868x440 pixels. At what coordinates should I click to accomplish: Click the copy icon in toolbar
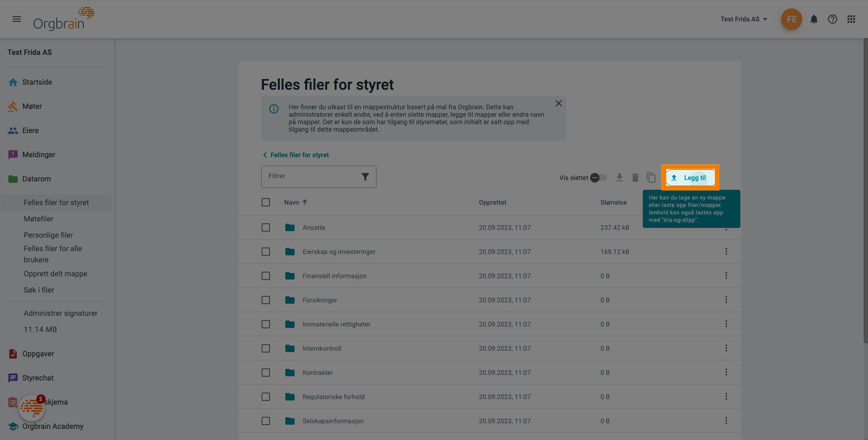pos(651,178)
